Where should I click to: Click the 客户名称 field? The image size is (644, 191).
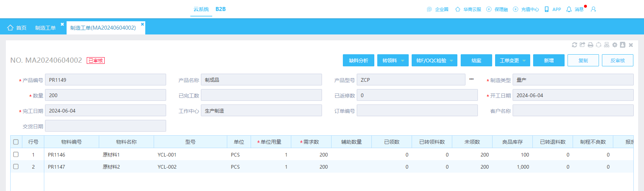pyautogui.click(x=573, y=111)
